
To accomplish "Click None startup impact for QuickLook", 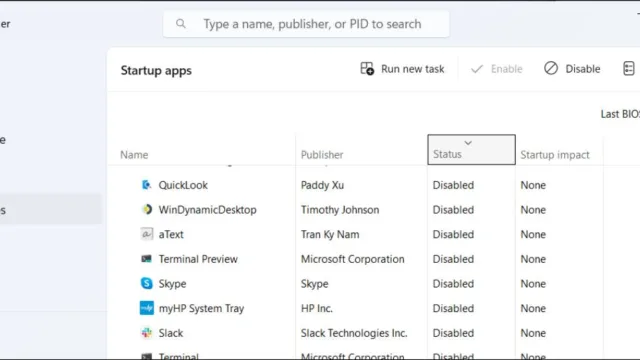I will [533, 185].
